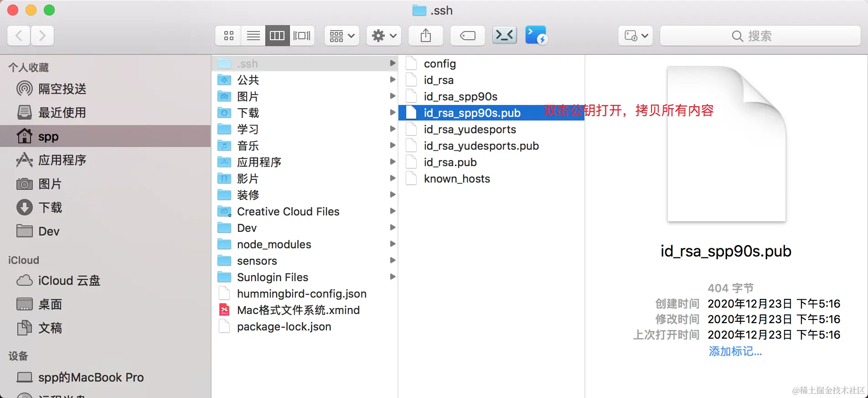This screenshot has width=868, height=398.
Task: Click the blue terminal-with-lightning toolbar icon
Action: coord(536,35)
